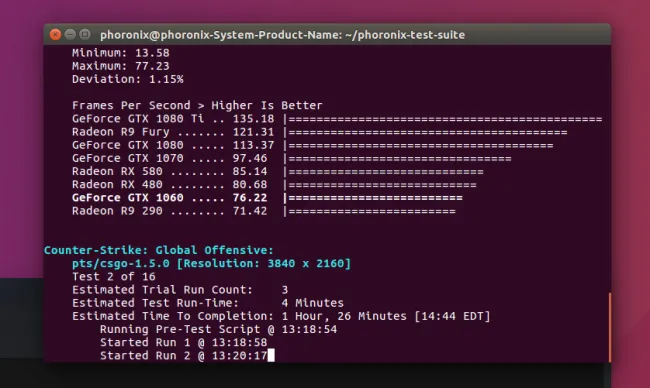The image size is (650, 388).
Task: Click '[Resolution: 3840 x 2160]' text
Action: (264, 264)
